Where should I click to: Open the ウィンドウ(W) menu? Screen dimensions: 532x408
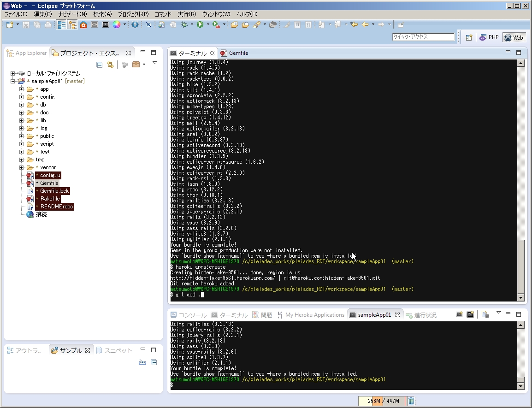tap(216, 14)
